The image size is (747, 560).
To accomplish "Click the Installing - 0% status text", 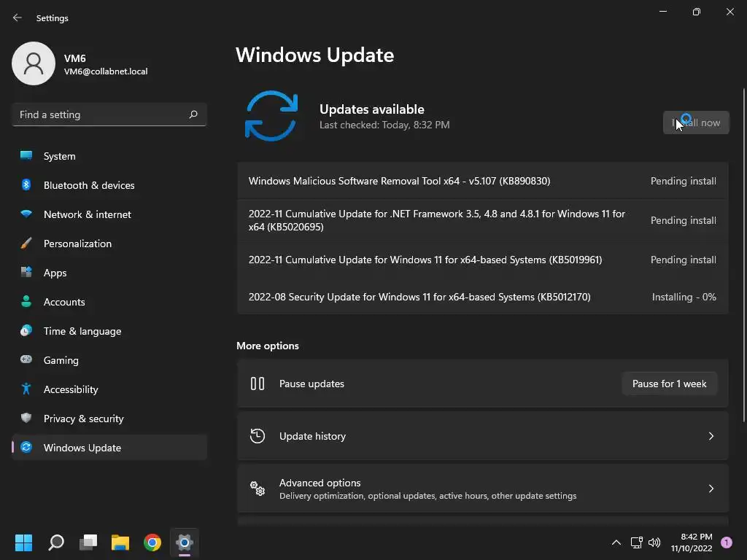I will pyautogui.click(x=684, y=297).
